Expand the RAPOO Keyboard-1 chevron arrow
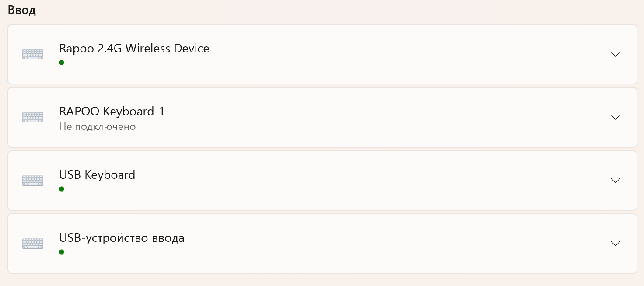 click(615, 117)
